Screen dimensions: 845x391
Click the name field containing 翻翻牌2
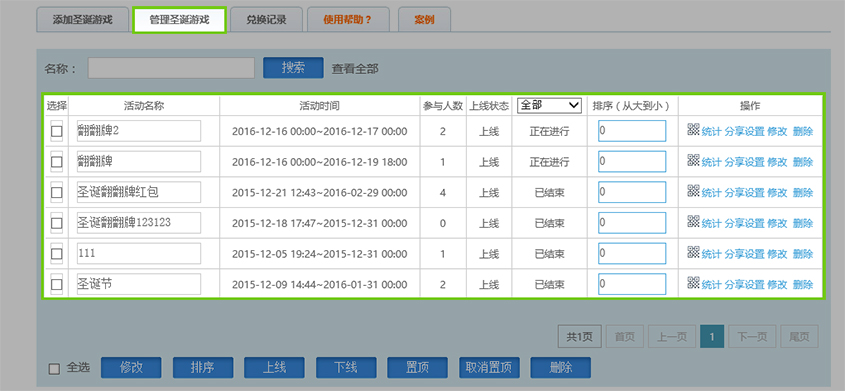pos(139,131)
